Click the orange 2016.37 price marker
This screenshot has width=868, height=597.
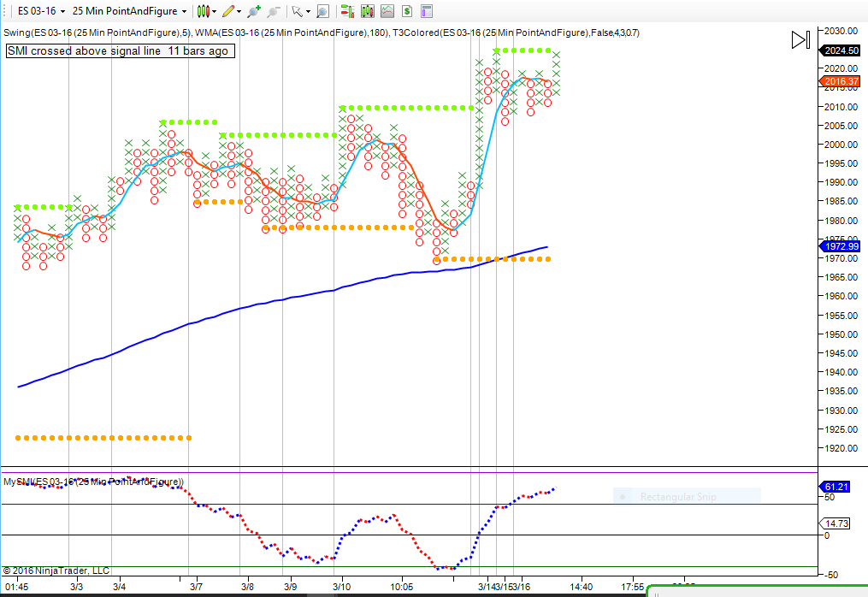click(841, 81)
